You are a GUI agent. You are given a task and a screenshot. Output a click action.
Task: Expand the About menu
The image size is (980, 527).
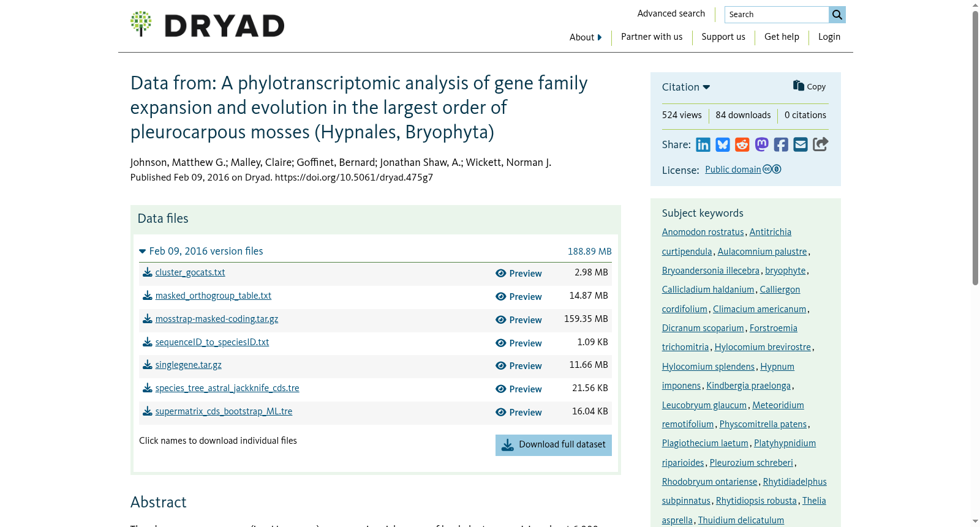coord(586,37)
